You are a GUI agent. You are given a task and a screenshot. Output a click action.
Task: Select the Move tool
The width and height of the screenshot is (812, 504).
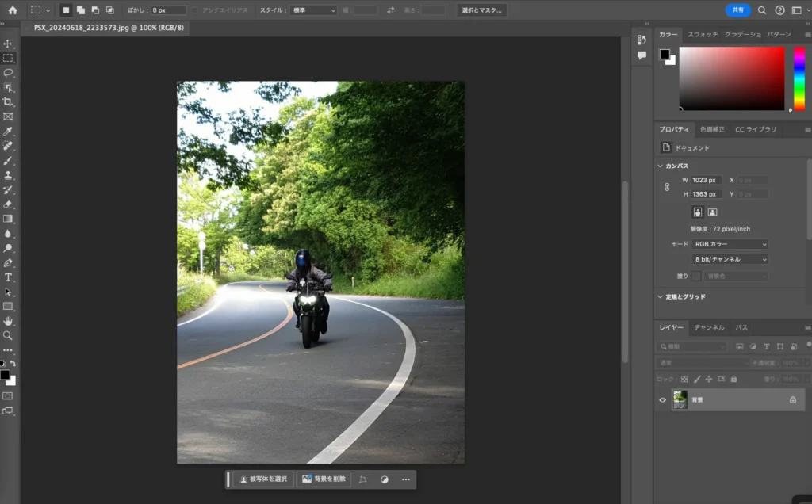[x=8, y=44]
